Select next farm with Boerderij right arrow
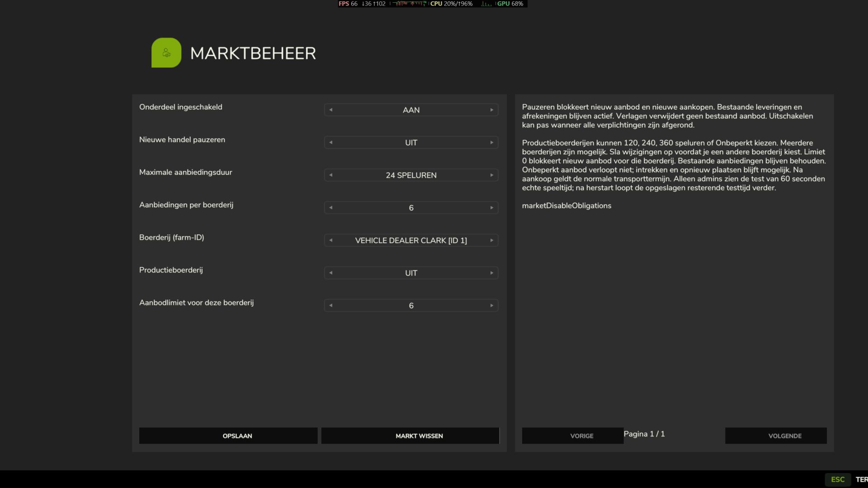Screen dimensions: 868x488 492,240
